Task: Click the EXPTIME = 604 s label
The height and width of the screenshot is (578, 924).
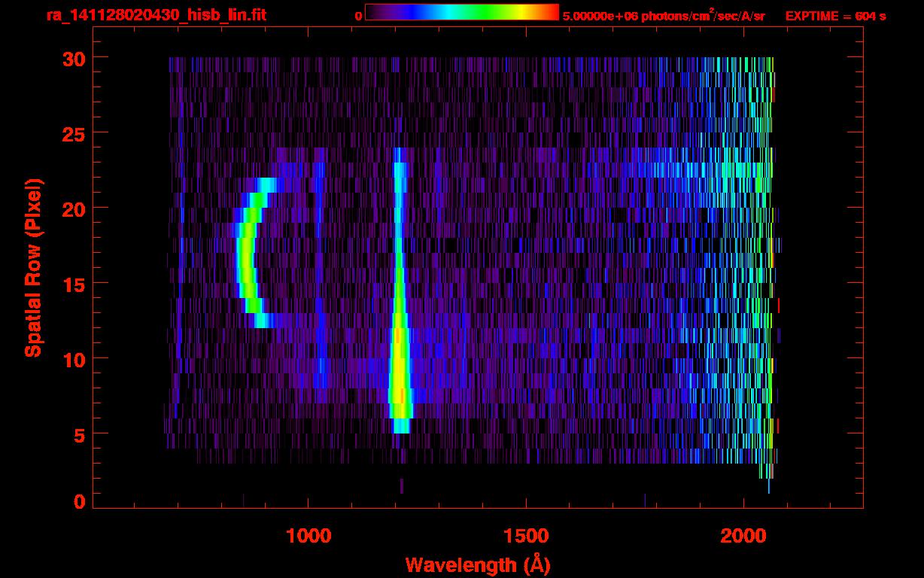Action: click(835, 16)
